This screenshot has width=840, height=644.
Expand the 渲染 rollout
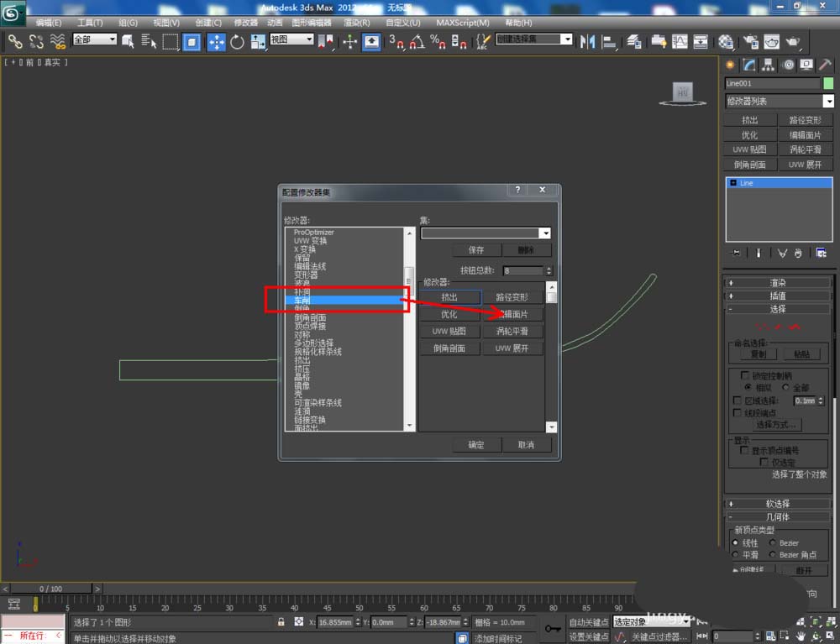point(778,283)
